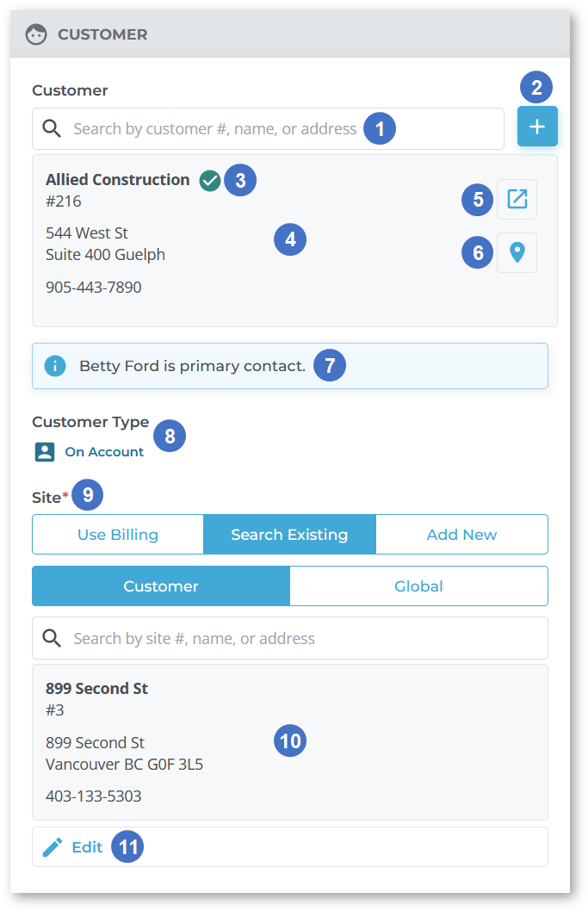Click the map pin location icon

pos(517,253)
